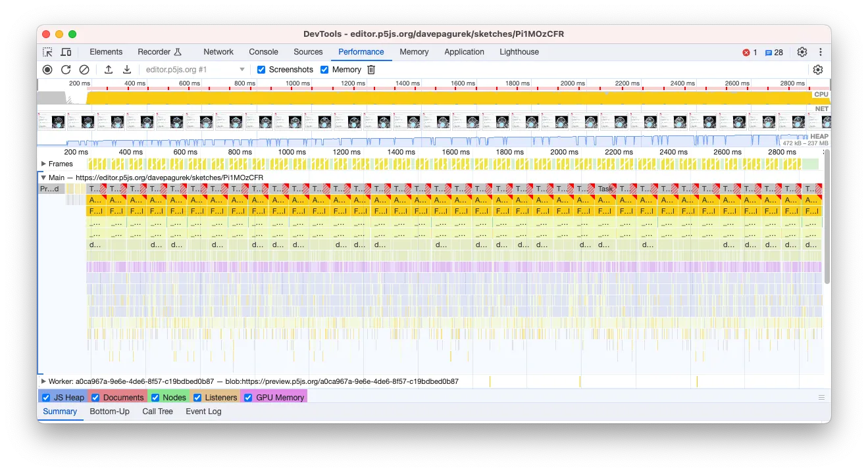Viewport: 868px width, 472px height.
Task: Click the trash icon next to Memory checkbox
Action: 370,69
